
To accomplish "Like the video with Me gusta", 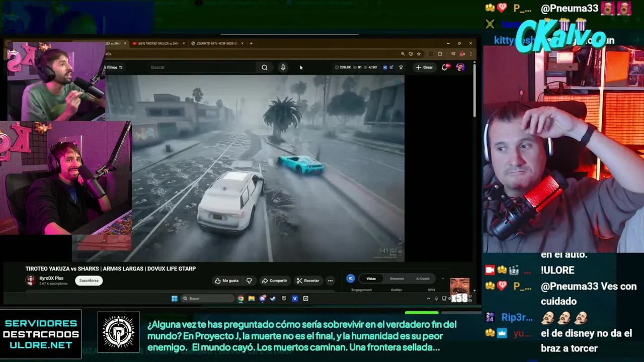I will point(226,281).
